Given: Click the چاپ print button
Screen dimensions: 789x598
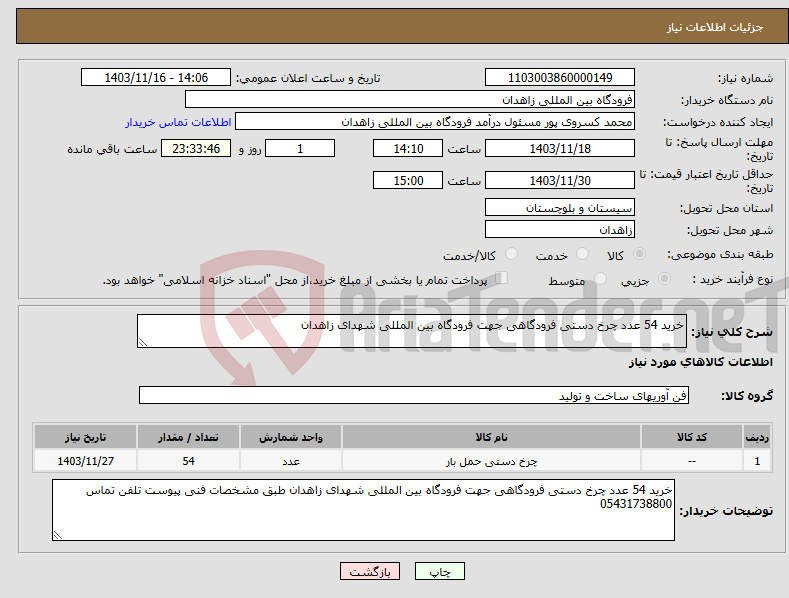Looking at the screenshot, I should click(440, 571).
